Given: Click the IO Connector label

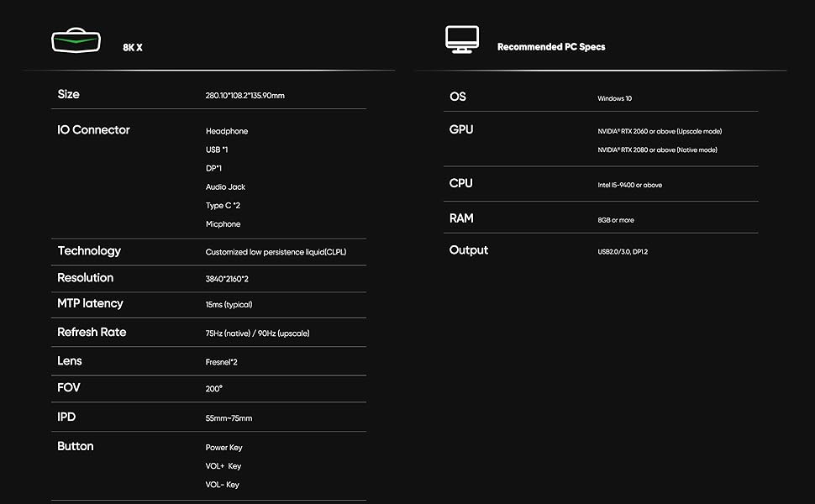Looking at the screenshot, I should click(93, 130).
